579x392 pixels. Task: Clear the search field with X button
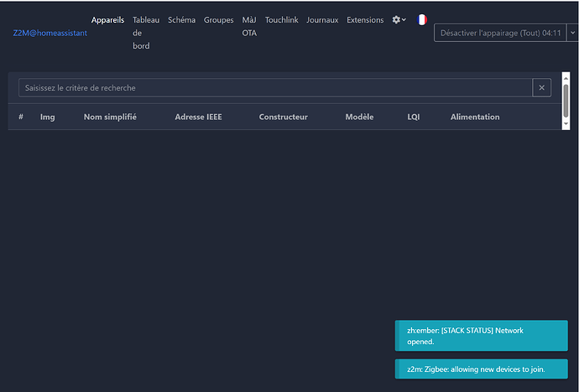[542, 87]
